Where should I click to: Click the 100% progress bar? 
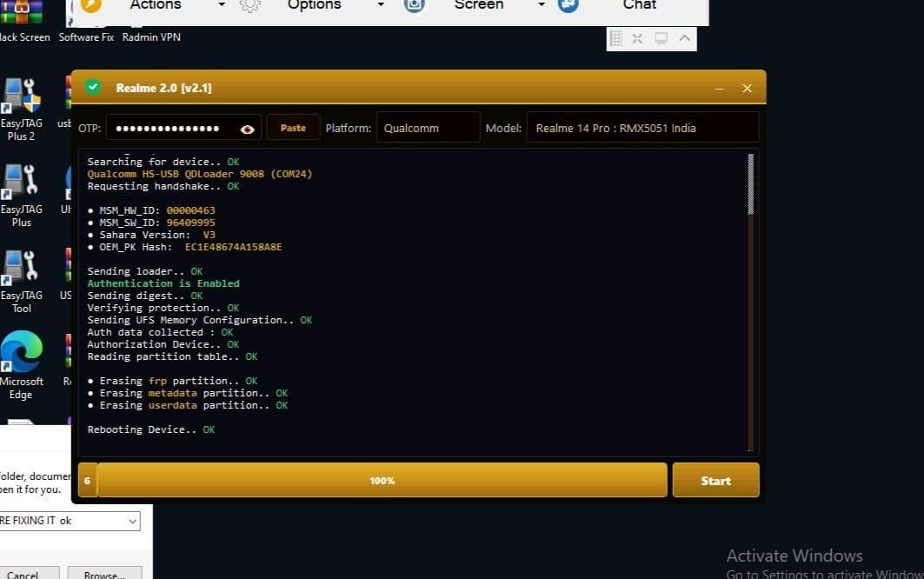[382, 480]
